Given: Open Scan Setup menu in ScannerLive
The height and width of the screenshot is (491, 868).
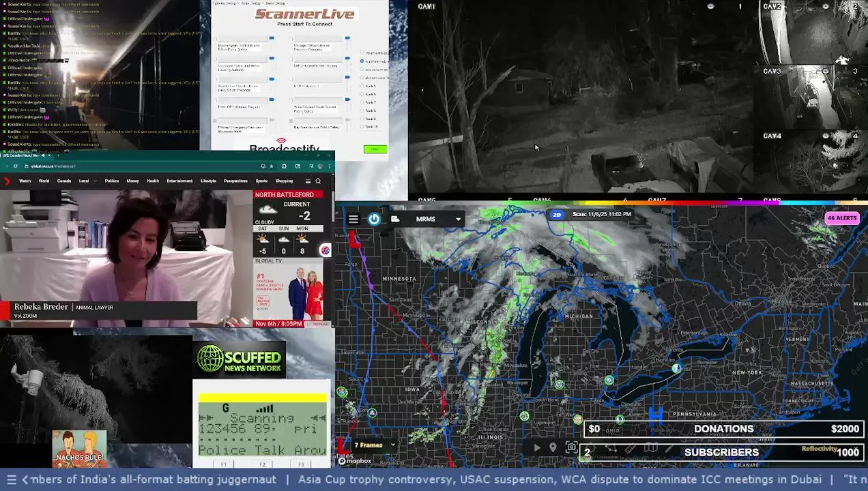Looking at the screenshot, I should tap(251, 3).
